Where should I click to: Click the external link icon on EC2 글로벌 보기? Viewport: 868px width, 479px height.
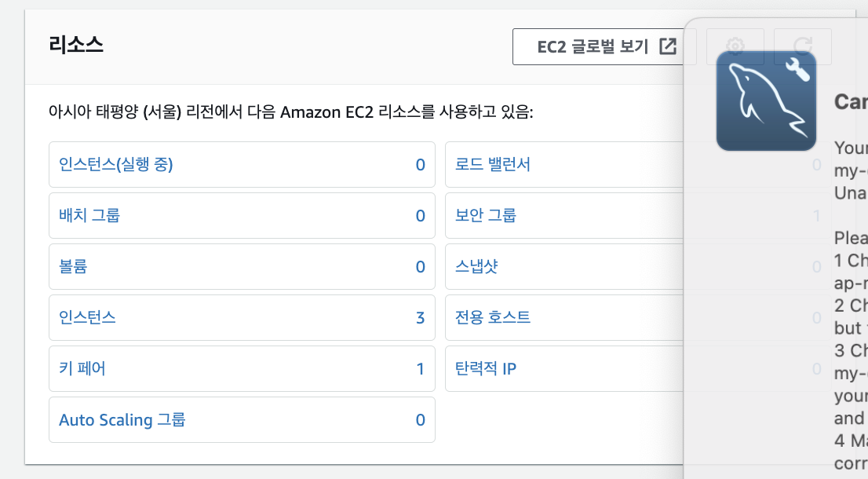[x=667, y=46]
